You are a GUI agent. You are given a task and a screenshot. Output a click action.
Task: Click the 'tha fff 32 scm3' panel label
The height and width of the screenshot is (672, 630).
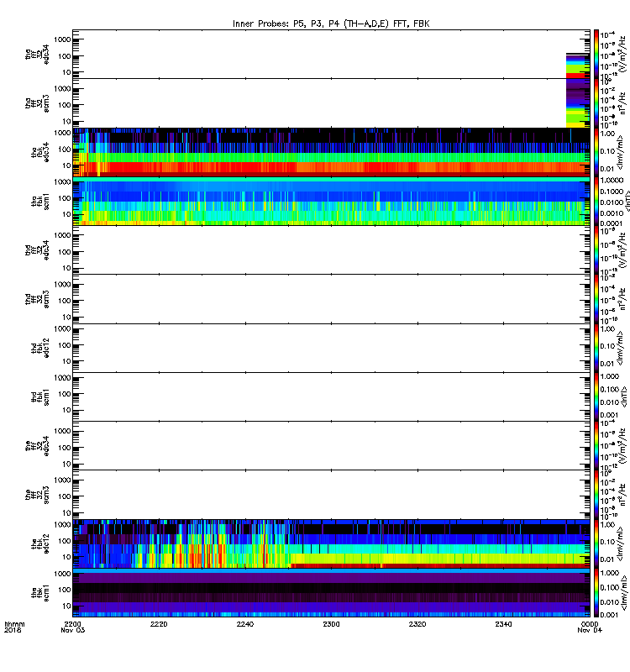point(37,103)
